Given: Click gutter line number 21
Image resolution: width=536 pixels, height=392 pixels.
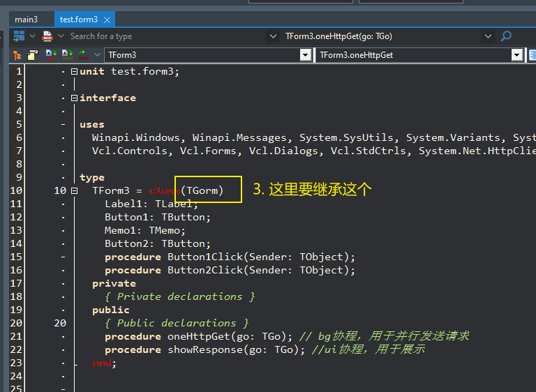Looking at the screenshot, I should 16,337.
